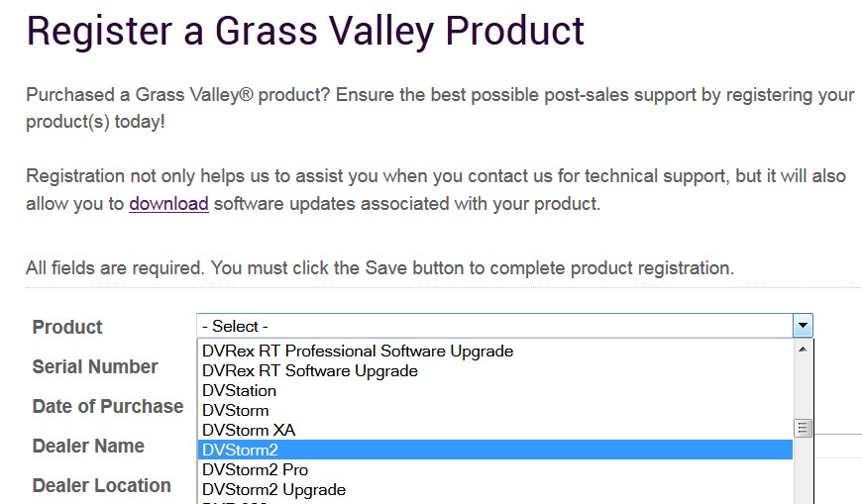The height and width of the screenshot is (504, 862).
Task: Select DVStation from the product list
Action: 239,390
